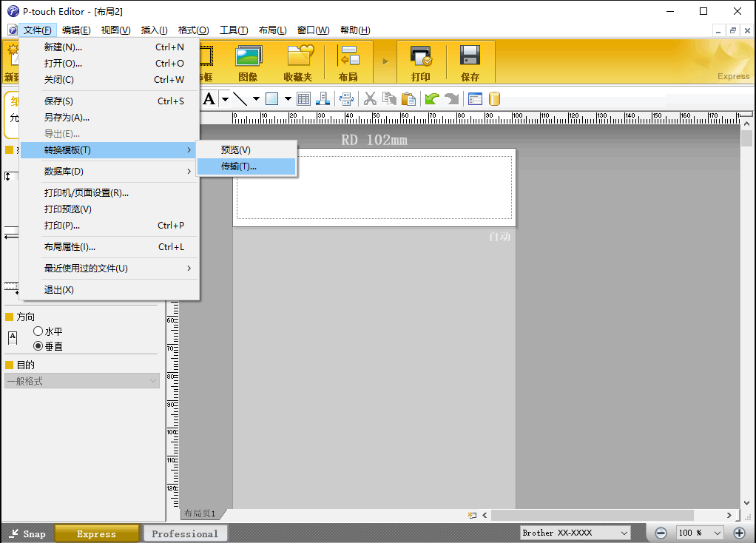Select the diagonal line drawing tool

point(240,99)
